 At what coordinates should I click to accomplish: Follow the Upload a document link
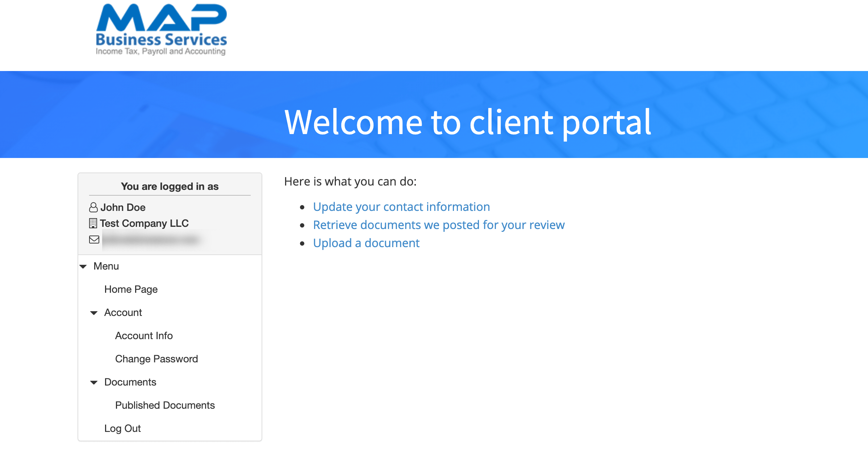point(366,243)
